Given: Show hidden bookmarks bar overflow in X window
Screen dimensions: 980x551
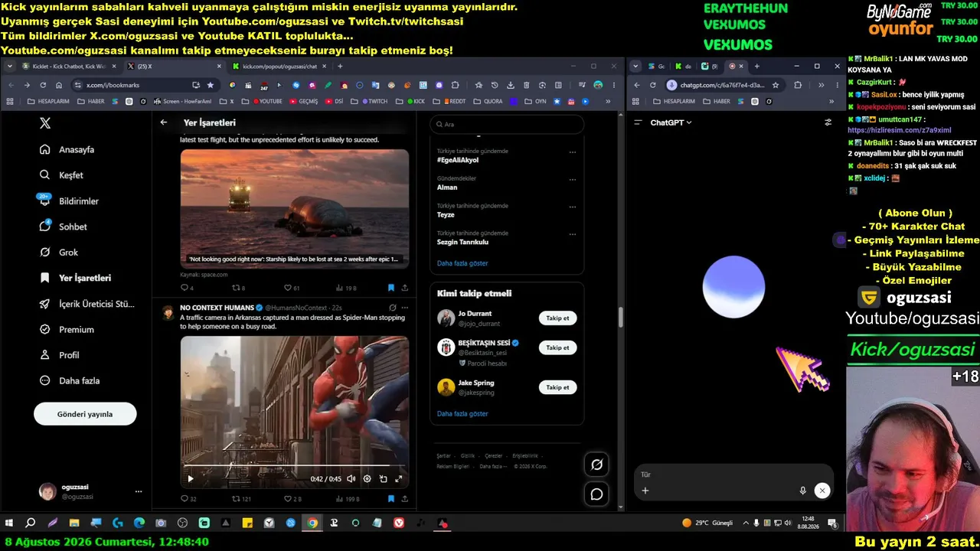Looking at the screenshot, I should [608, 101].
